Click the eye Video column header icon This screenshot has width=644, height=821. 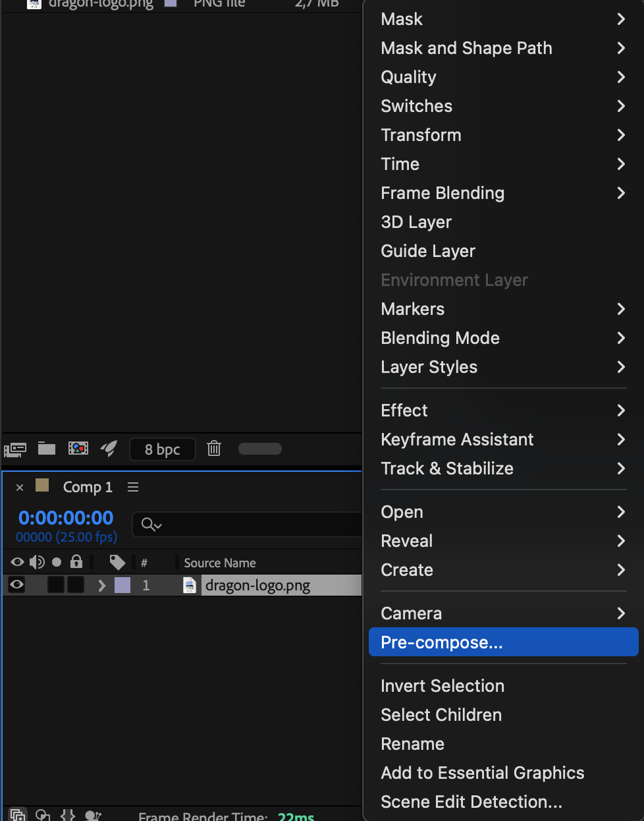coord(18,562)
